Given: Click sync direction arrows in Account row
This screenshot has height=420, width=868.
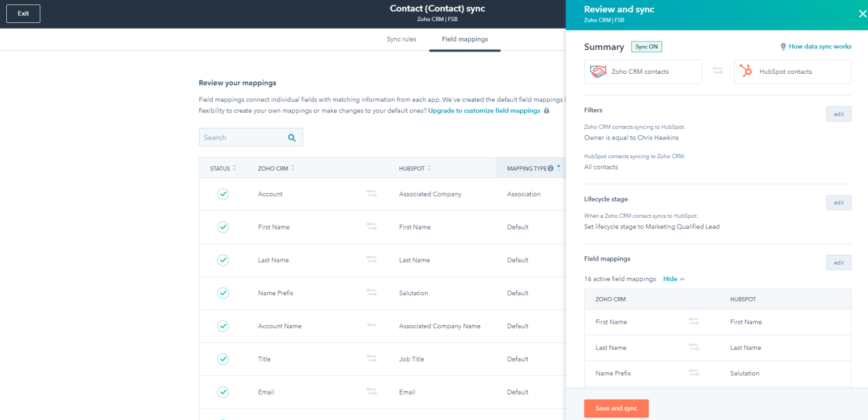Looking at the screenshot, I should 371,194.
